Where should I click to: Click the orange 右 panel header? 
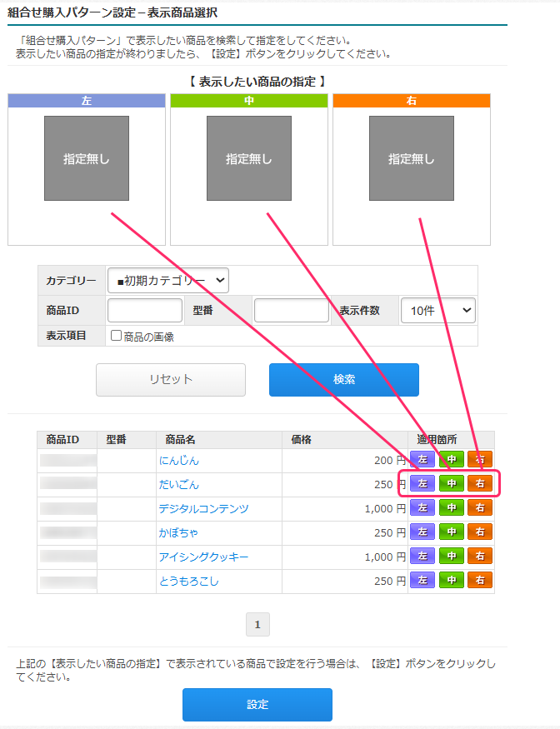(412, 101)
